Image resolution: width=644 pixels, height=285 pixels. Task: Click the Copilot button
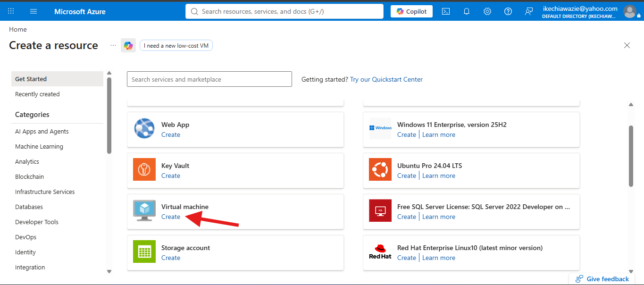[411, 11]
